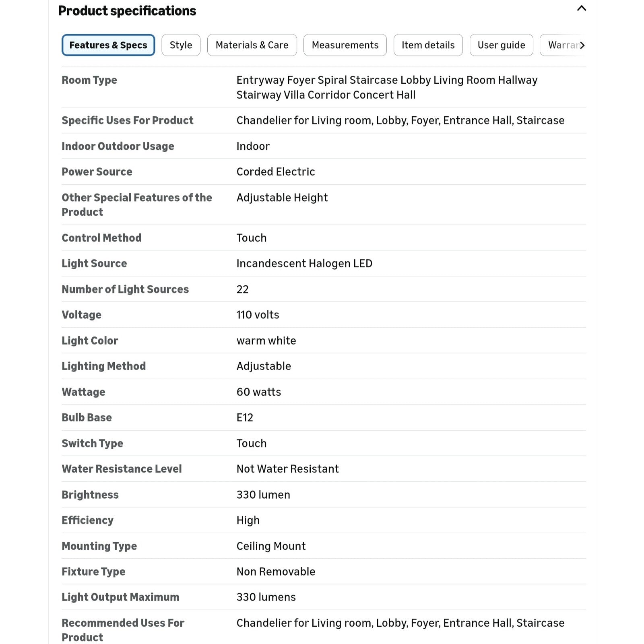Click 'Not Water Resistant' value
Screen dimensions: 644x644
coord(288,469)
